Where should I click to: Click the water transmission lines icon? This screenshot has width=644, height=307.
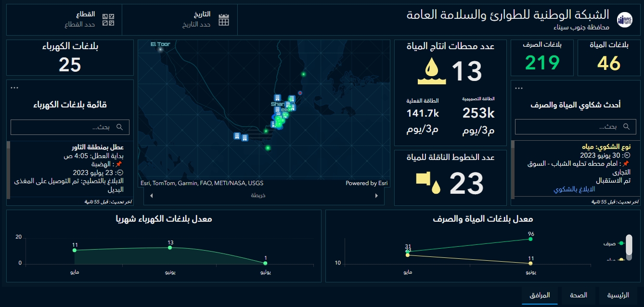pyautogui.click(x=428, y=183)
